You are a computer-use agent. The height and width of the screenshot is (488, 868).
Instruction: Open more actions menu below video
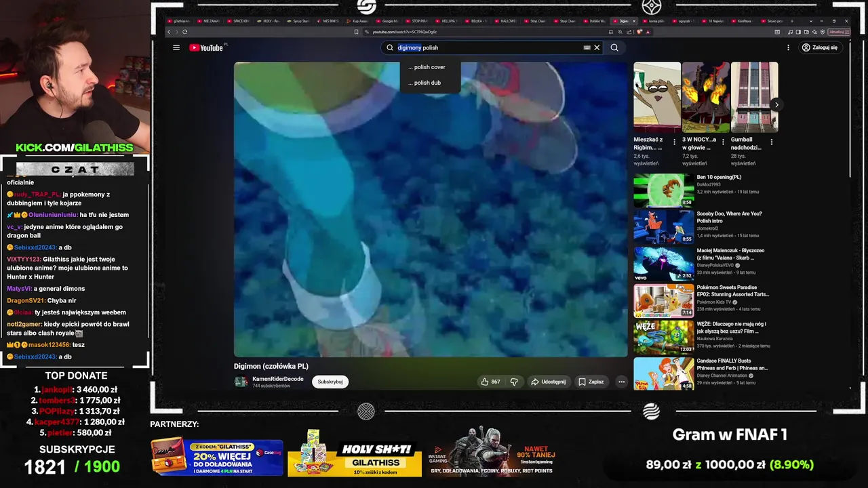click(x=621, y=382)
